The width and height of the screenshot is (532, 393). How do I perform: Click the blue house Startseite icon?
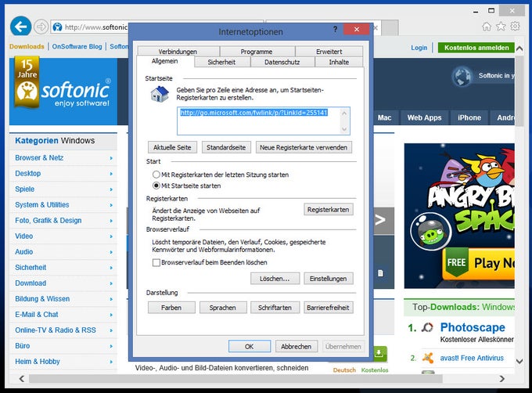(160, 94)
